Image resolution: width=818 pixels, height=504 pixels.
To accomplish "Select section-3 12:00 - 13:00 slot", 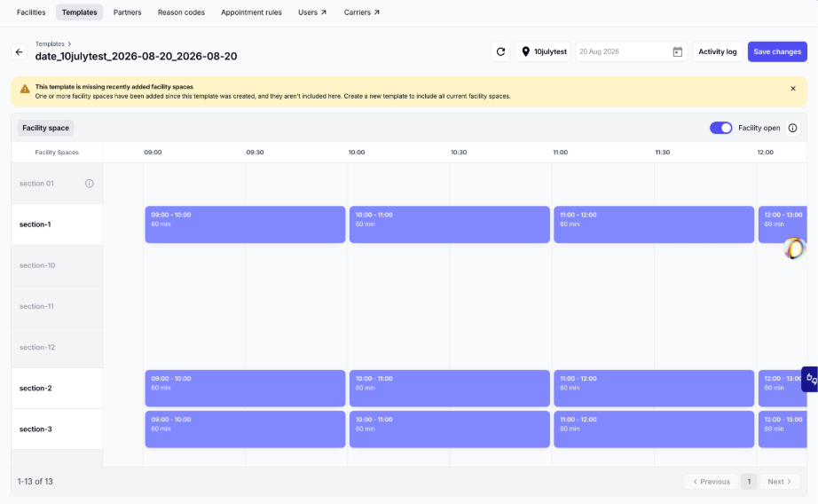I will 783,429.
